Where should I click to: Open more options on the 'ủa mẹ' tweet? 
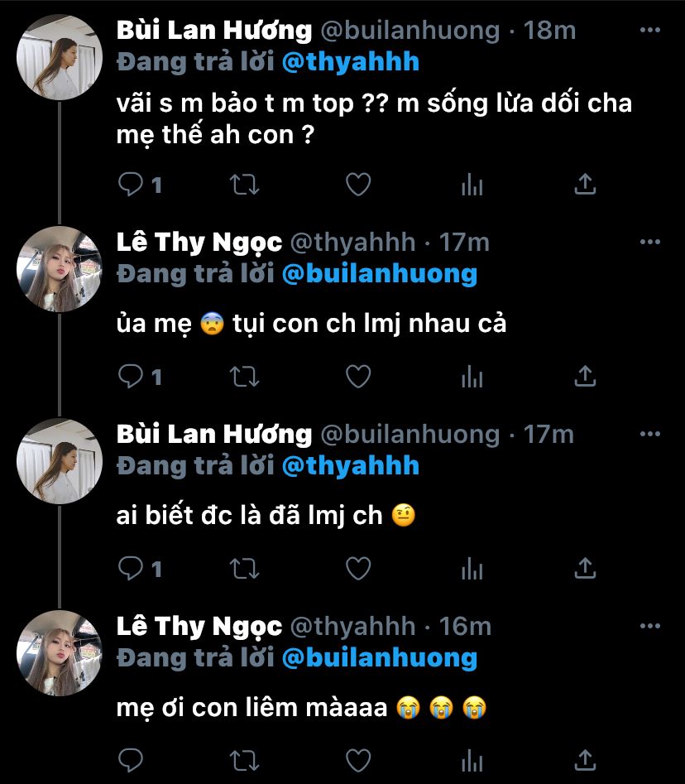pyautogui.click(x=651, y=242)
